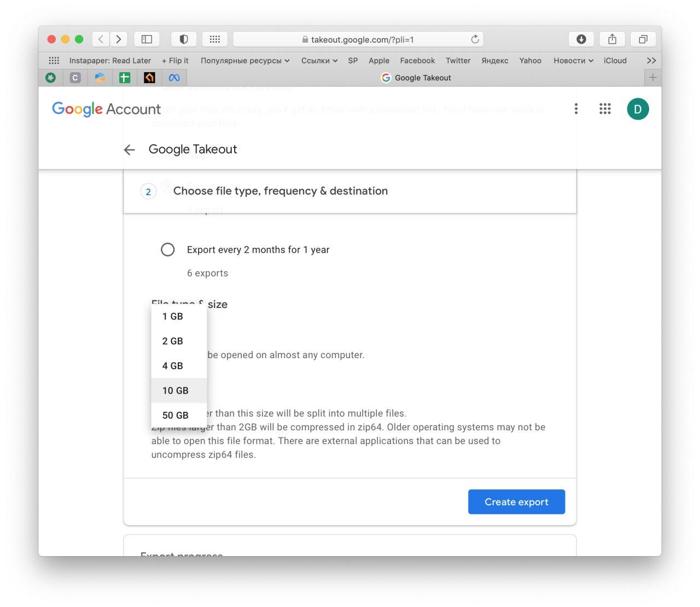Select Export every 2 months for 1 year

[x=168, y=249]
